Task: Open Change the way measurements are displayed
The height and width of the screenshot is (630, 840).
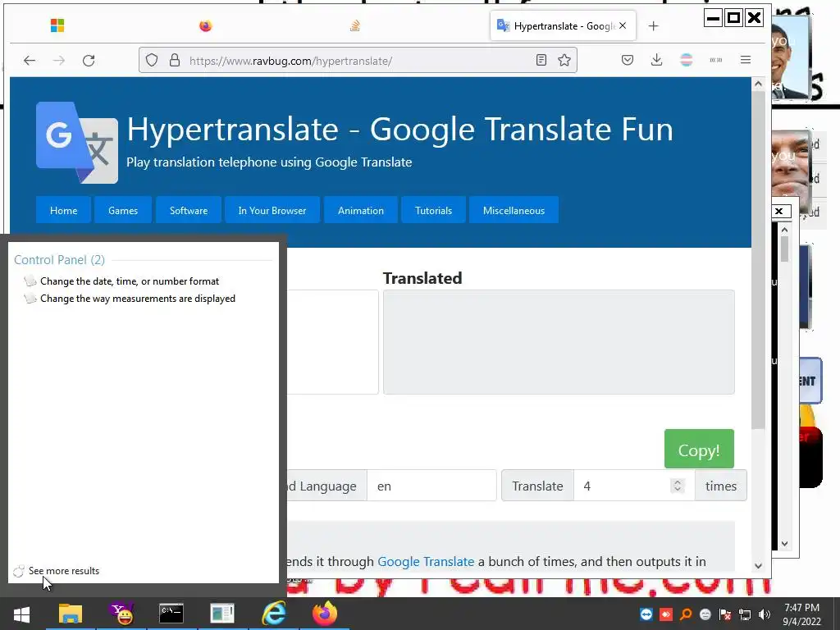Action: tap(138, 299)
